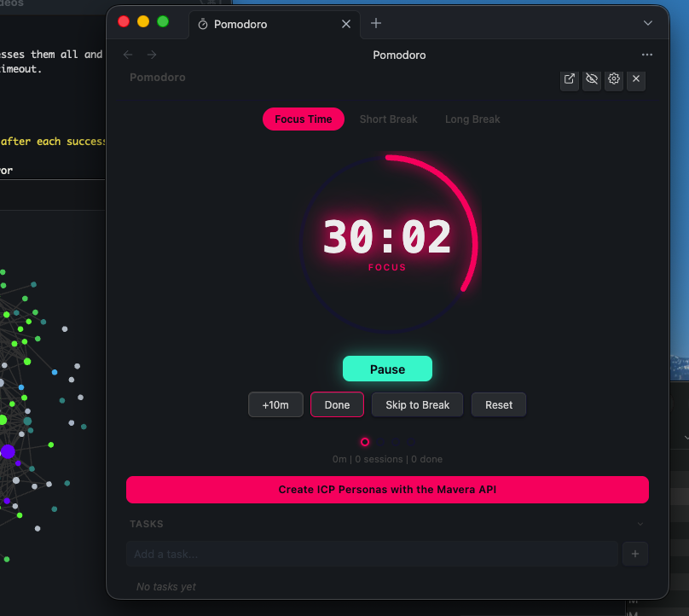The image size is (689, 616).
Task: Click the yellow minimize window button
Action: (143, 21)
